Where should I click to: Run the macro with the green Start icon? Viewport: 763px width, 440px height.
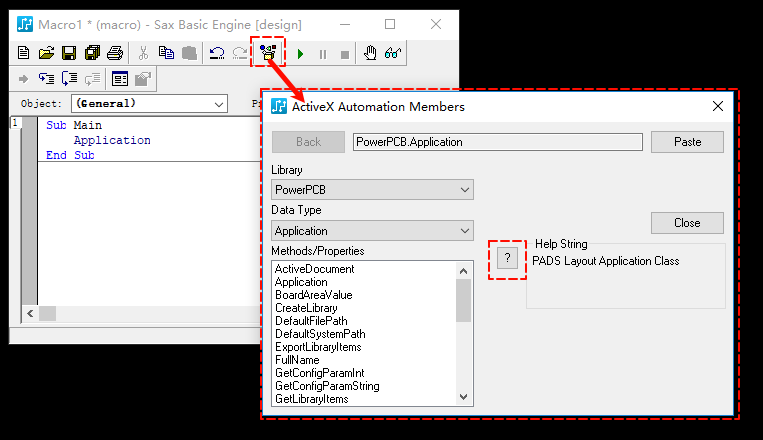pos(300,53)
